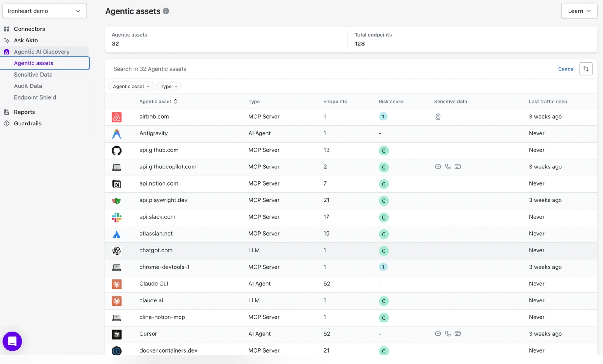Open the chatgpt.com asset row

click(351, 251)
